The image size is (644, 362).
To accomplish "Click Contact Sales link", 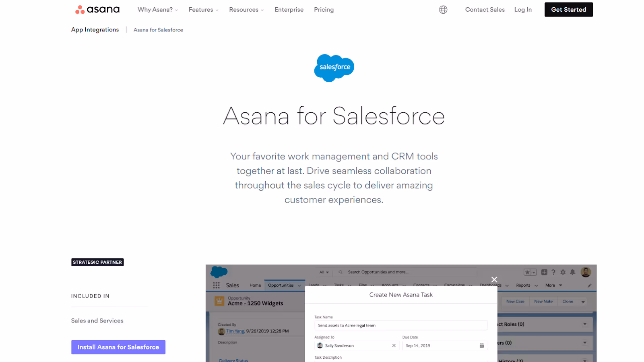I will coord(485,10).
